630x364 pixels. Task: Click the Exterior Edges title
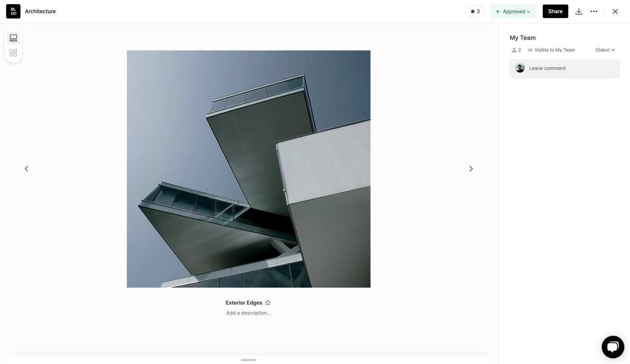click(x=244, y=303)
